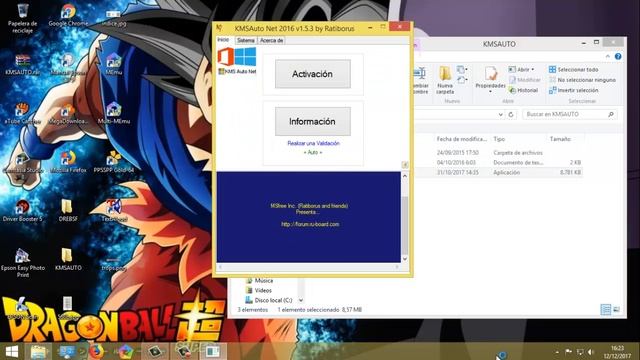Screen dimensions: 640x360
Task: Click the Auto mode label under Validación
Action: point(313,152)
